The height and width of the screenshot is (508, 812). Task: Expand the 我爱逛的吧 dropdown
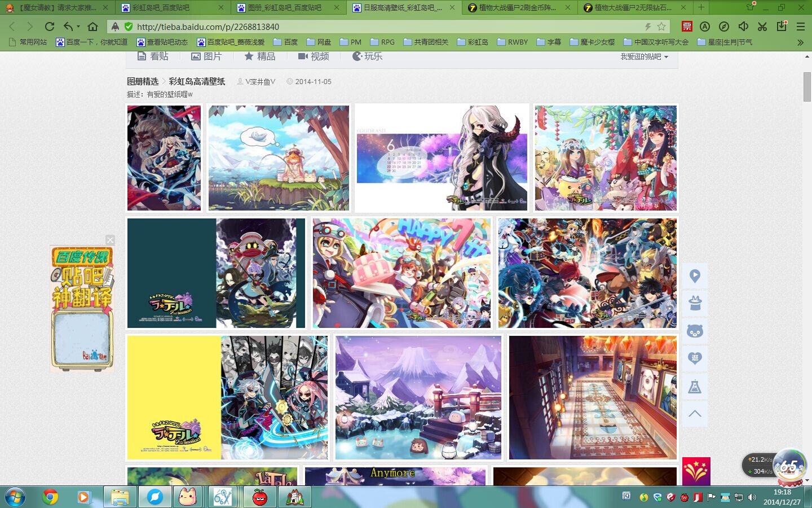644,56
